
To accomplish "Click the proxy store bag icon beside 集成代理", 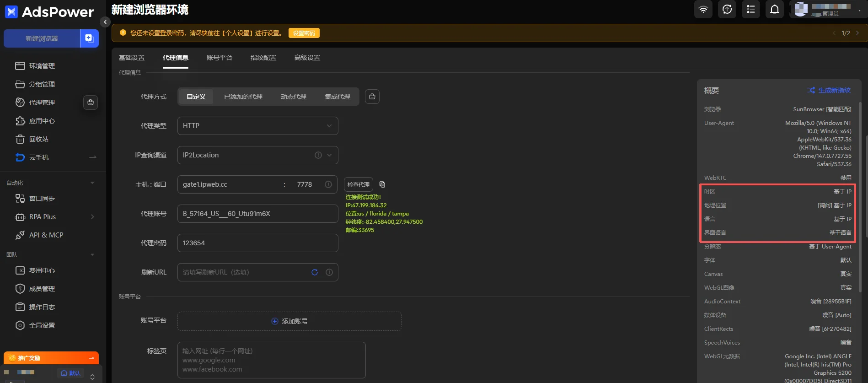I will (x=372, y=97).
